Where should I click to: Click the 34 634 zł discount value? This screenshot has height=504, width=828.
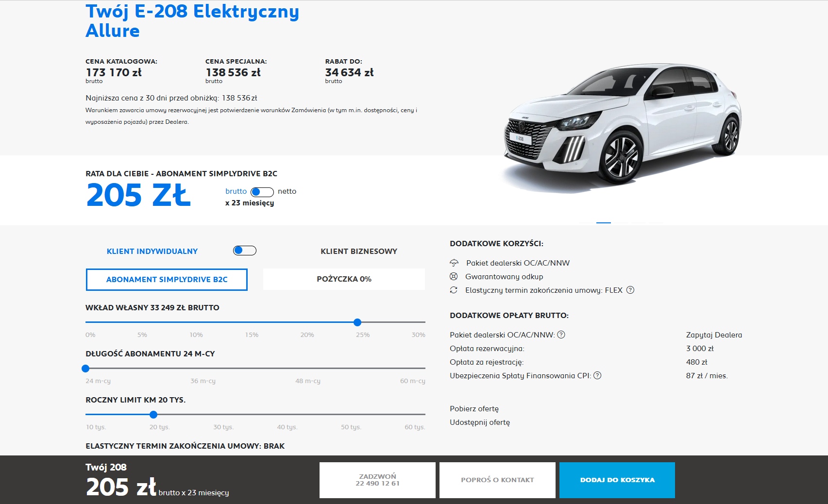[x=349, y=72]
